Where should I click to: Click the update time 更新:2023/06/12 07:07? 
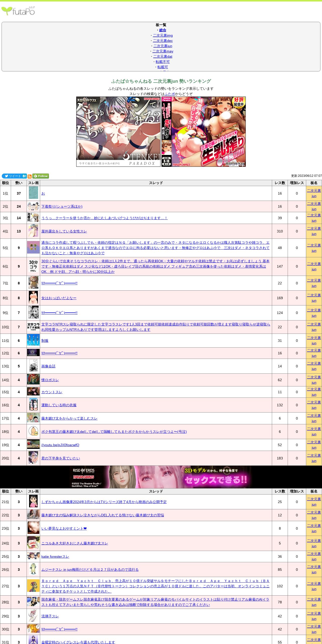coord(306,176)
